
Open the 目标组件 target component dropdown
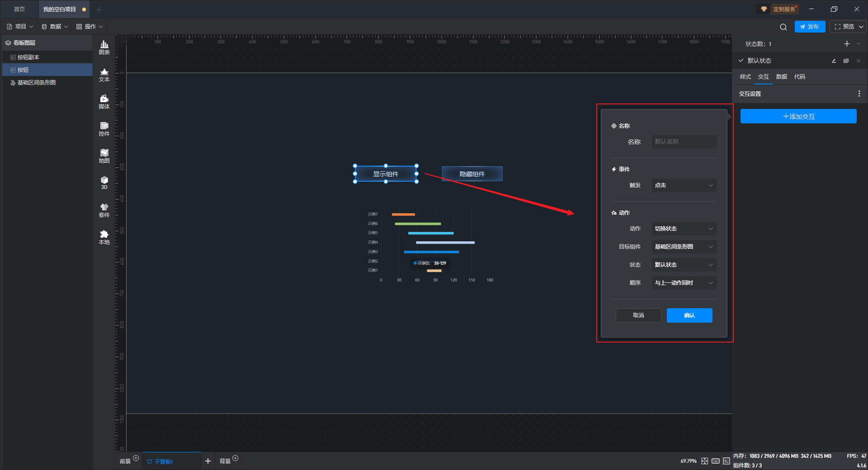coord(684,247)
